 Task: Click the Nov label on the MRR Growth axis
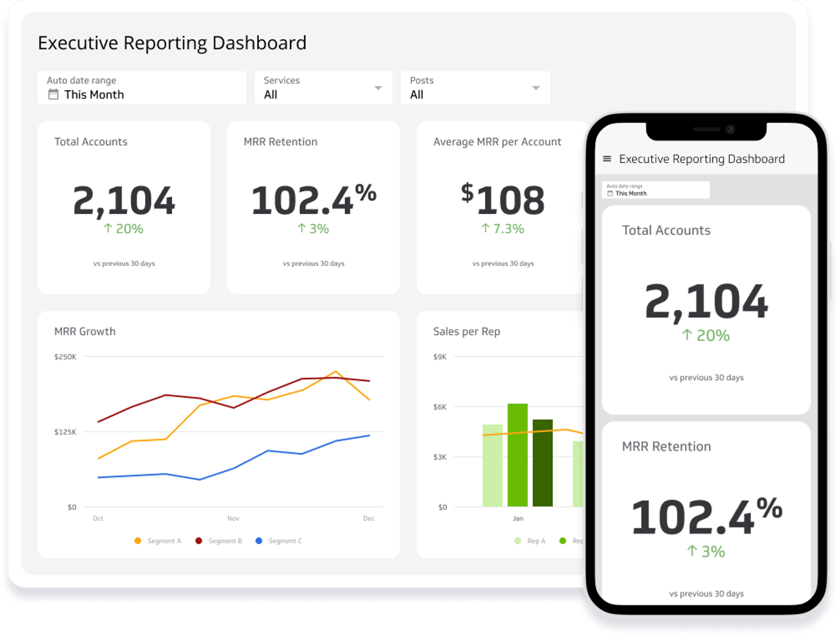(x=233, y=518)
